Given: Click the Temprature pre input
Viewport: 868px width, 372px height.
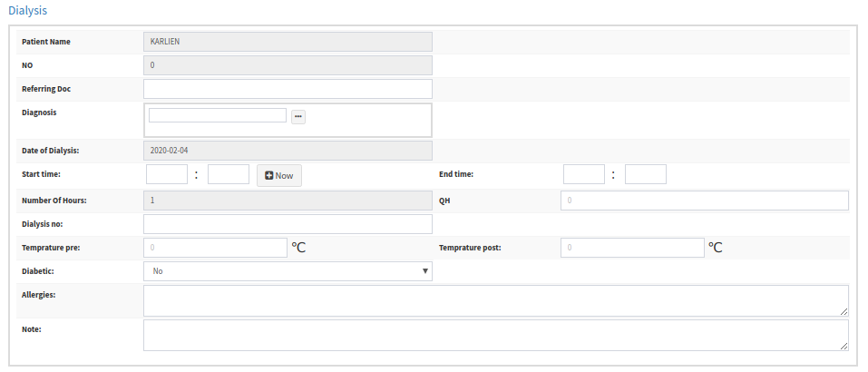Looking at the screenshot, I should tap(215, 248).
